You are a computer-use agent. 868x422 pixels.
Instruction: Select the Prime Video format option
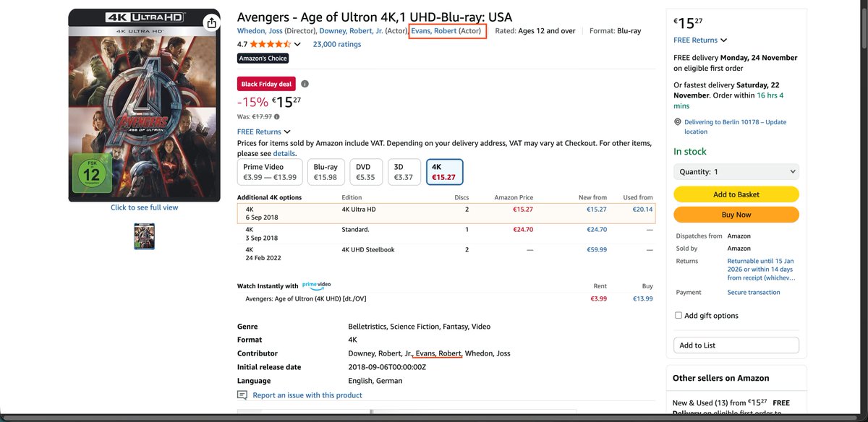[269, 172]
